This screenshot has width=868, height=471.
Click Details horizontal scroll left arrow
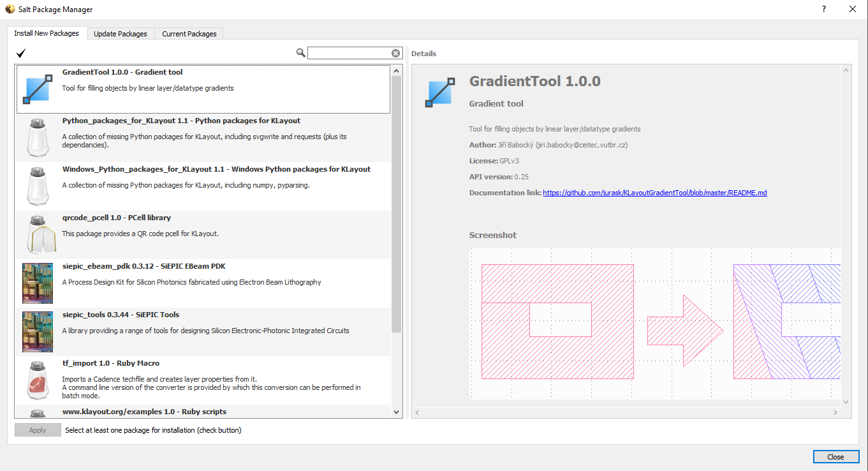(x=417, y=413)
